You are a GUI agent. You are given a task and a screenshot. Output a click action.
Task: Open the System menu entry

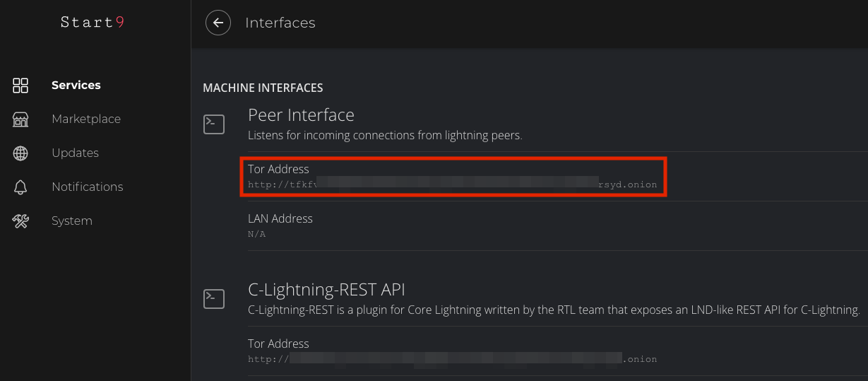72,221
